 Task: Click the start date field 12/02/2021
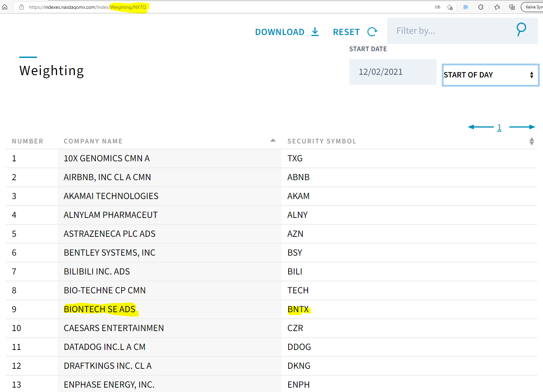393,72
